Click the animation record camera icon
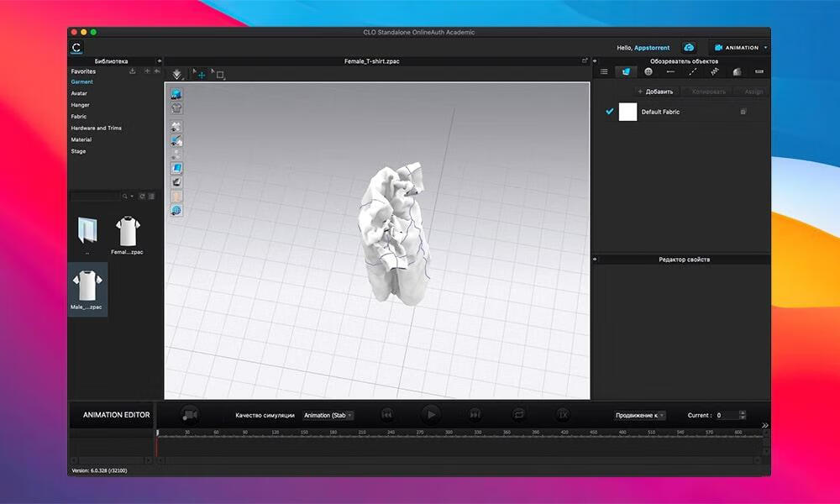This screenshot has height=504, width=840. coord(190,414)
